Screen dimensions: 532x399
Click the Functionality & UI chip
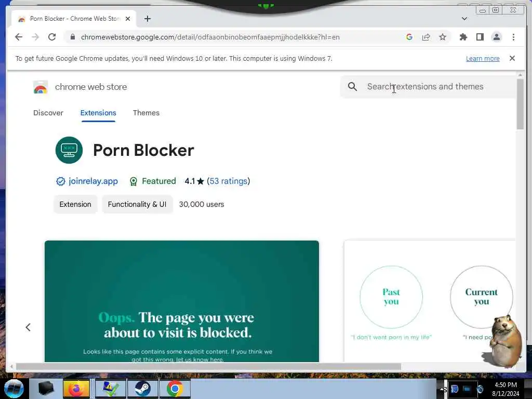[x=137, y=204]
